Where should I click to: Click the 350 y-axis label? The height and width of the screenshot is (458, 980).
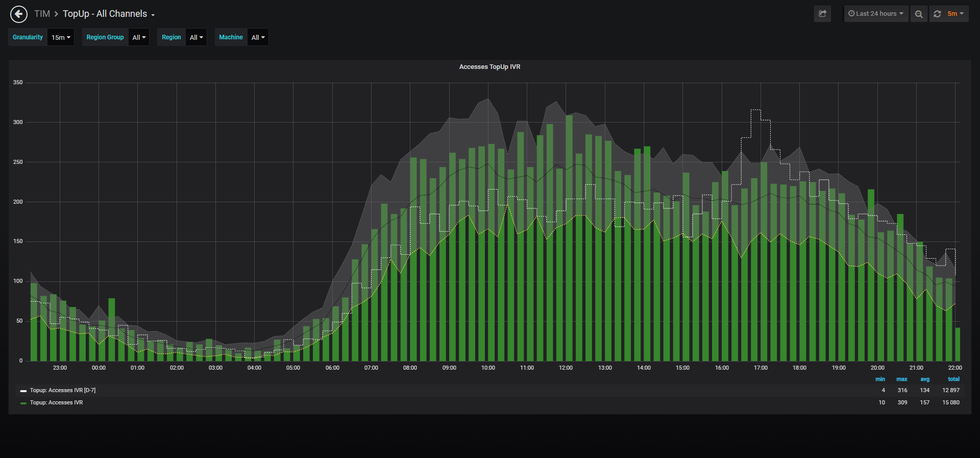pos(18,83)
